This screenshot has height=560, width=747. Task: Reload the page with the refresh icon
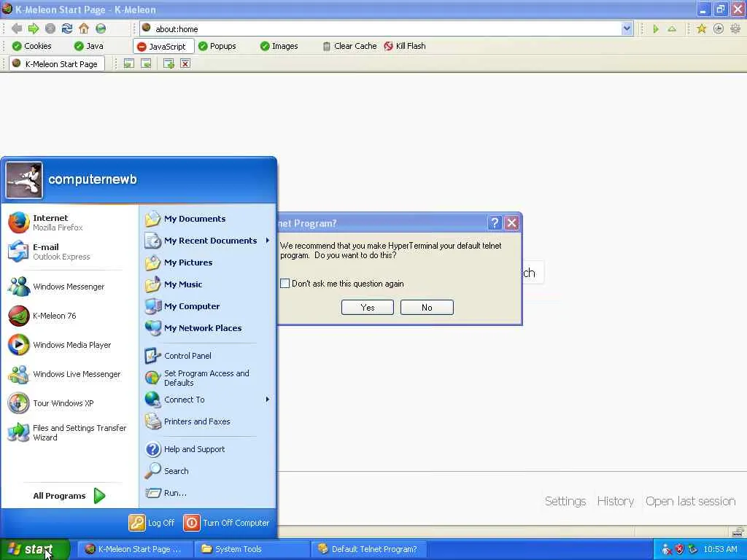point(67,28)
